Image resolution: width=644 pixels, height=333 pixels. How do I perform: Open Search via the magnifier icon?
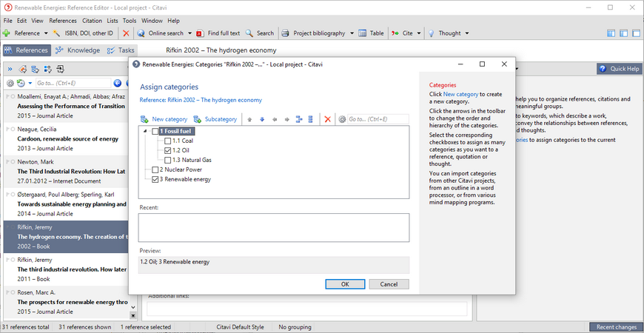(x=249, y=33)
